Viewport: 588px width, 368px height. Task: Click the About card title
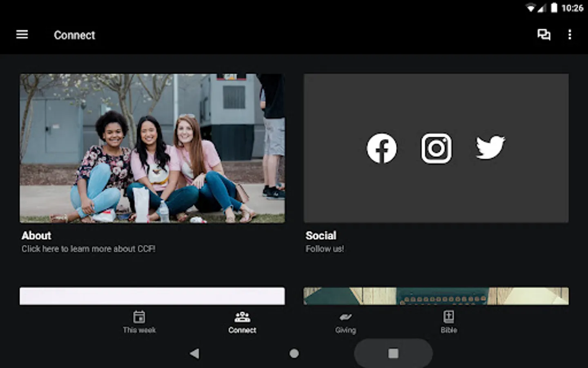(36, 236)
